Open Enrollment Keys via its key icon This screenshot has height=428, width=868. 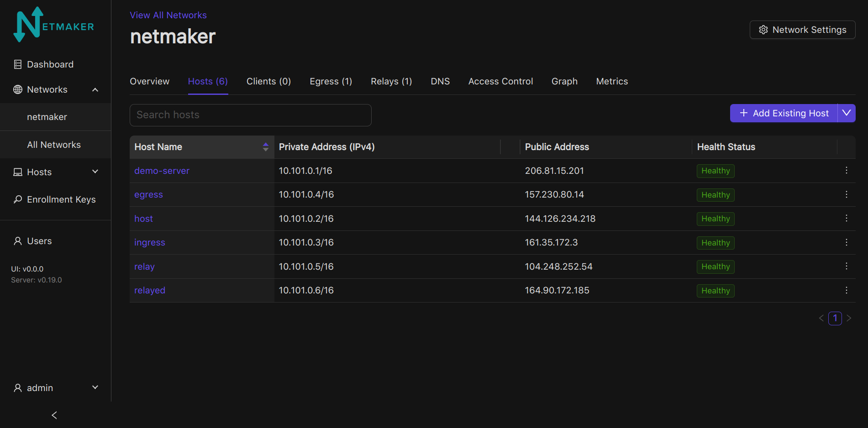click(18, 199)
